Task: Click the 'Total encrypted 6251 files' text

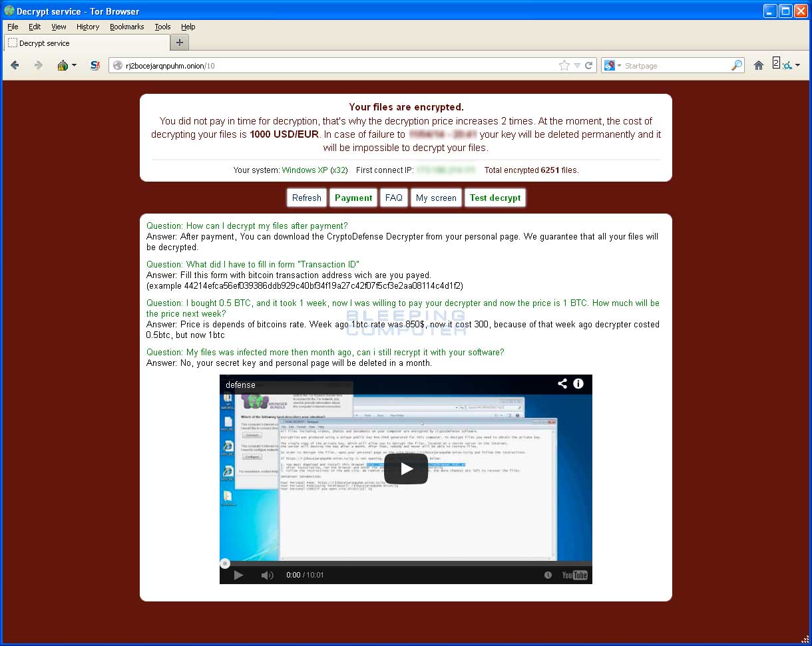Action: coord(532,170)
